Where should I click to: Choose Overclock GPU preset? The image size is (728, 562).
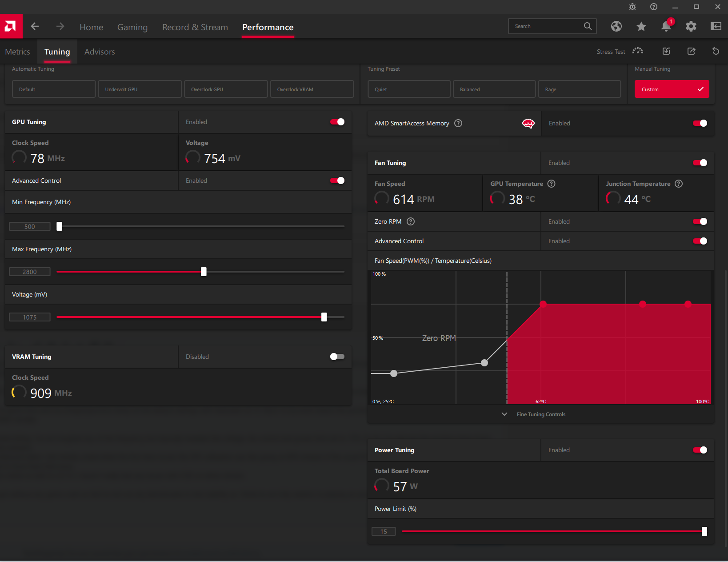tap(226, 89)
